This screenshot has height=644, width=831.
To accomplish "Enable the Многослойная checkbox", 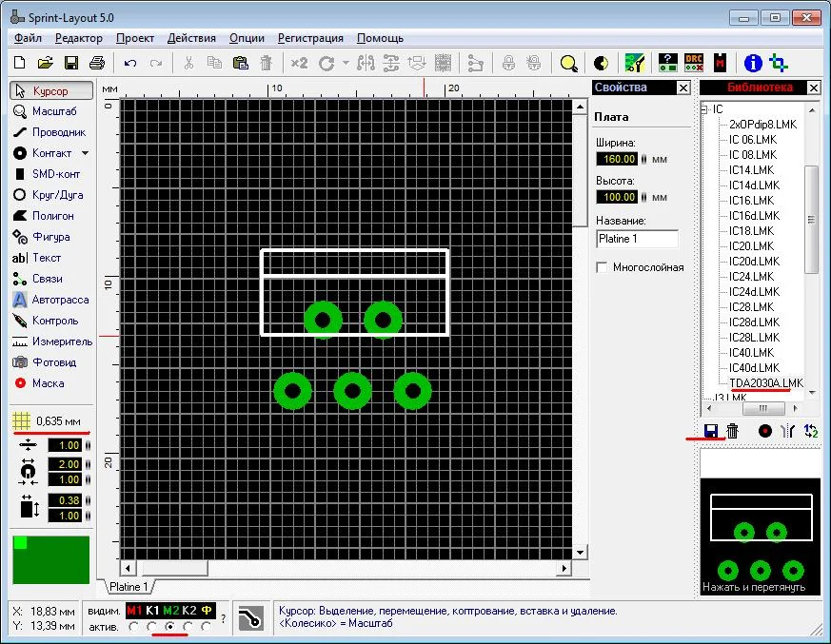I will coord(602,267).
